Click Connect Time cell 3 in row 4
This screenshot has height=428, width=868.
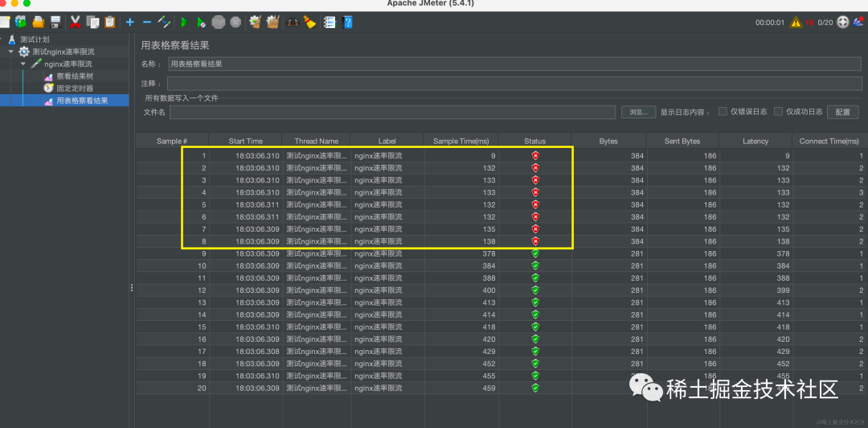pos(862,192)
